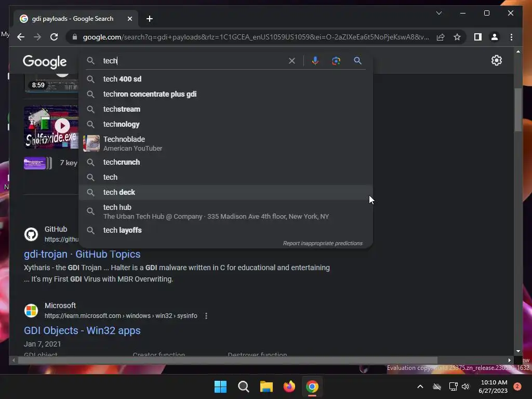Click scroll up arrow on page

[518, 51]
